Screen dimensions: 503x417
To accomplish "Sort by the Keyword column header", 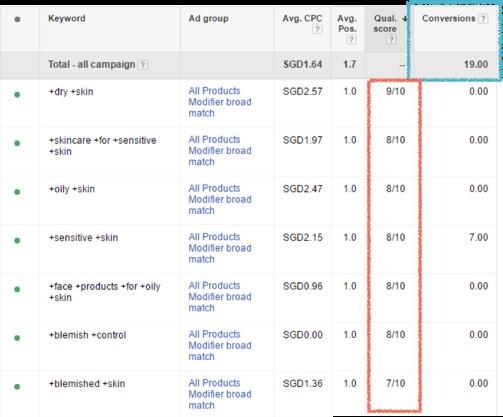I will click(67, 18).
